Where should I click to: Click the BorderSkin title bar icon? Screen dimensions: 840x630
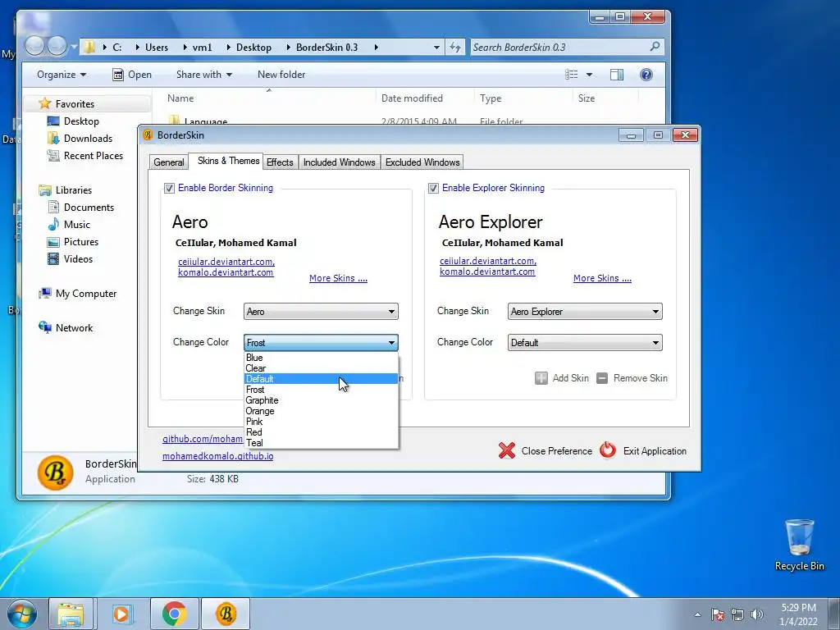click(x=148, y=135)
